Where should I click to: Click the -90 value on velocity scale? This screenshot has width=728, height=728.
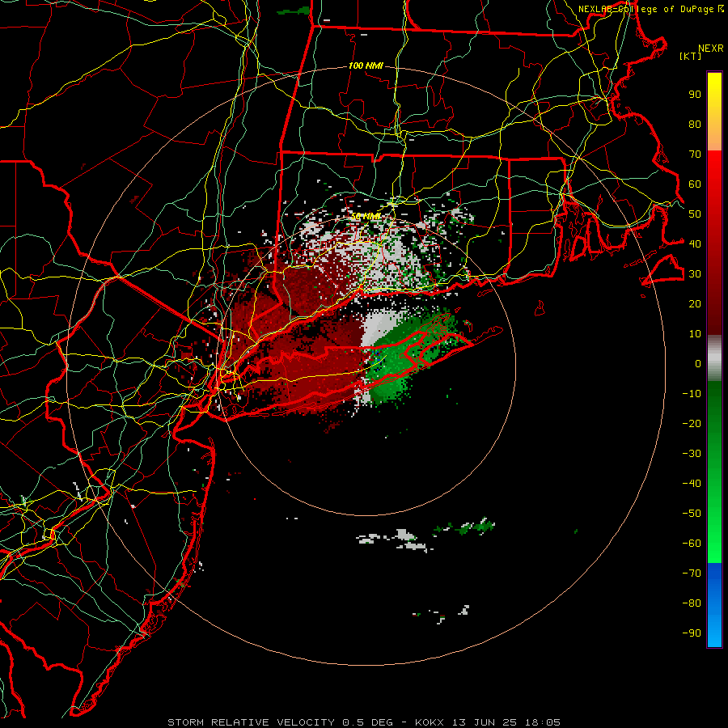coord(692,633)
